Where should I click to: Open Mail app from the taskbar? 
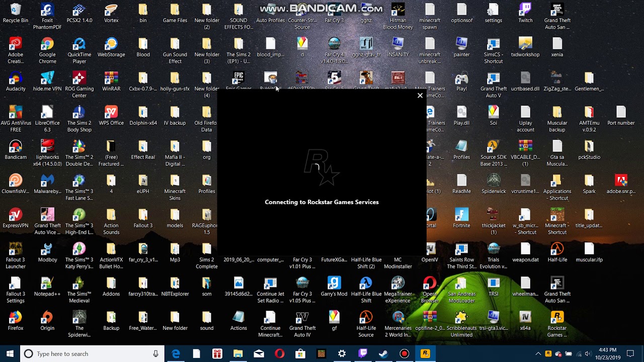coord(259,353)
